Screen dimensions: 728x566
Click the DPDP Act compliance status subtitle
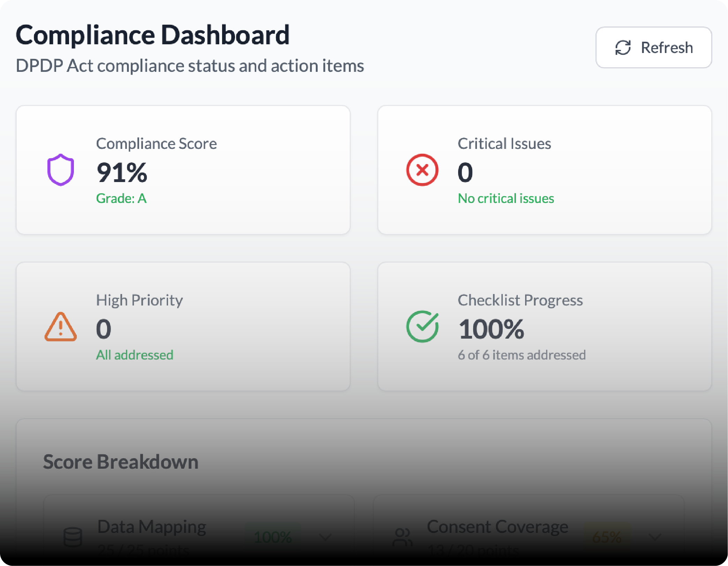(190, 66)
